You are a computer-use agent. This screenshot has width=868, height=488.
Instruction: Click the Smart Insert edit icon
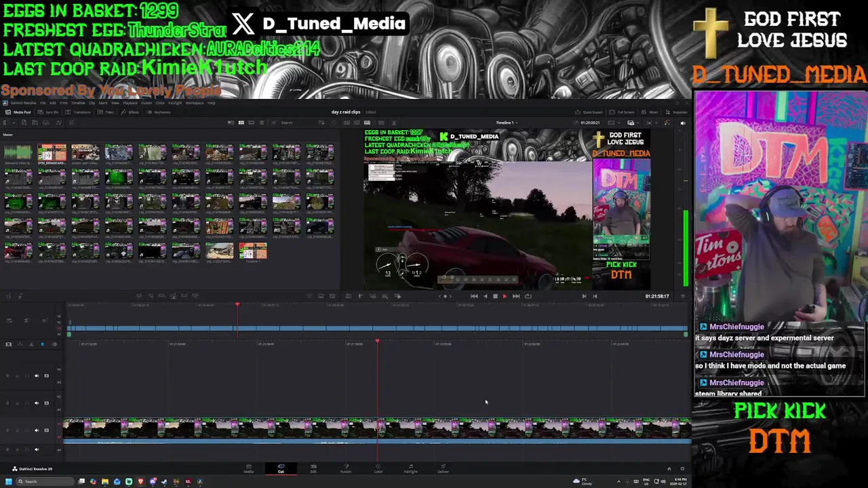(139, 296)
